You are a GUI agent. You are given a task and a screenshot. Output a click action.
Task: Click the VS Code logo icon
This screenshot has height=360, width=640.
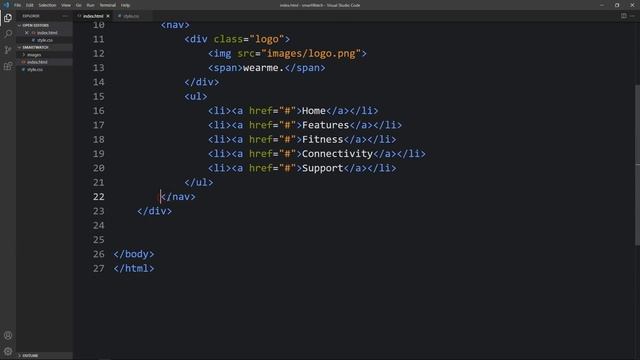(x=6, y=5)
